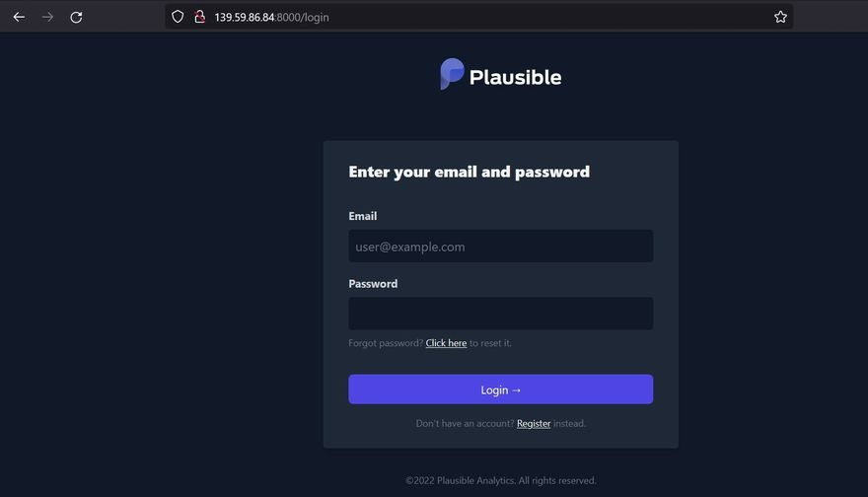This screenshot has height=497, width=868.
Task: Click the Password field label
Action: (373, 284)
